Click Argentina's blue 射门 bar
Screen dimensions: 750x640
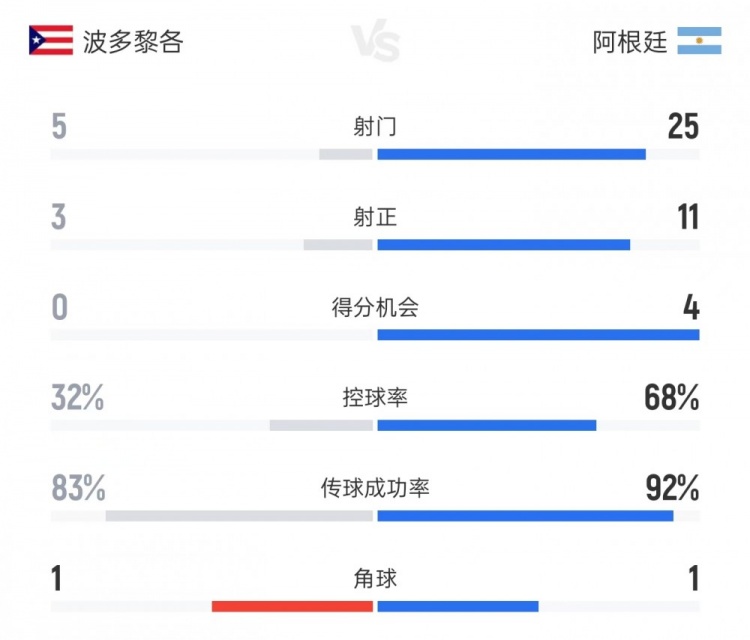(511, 154)
